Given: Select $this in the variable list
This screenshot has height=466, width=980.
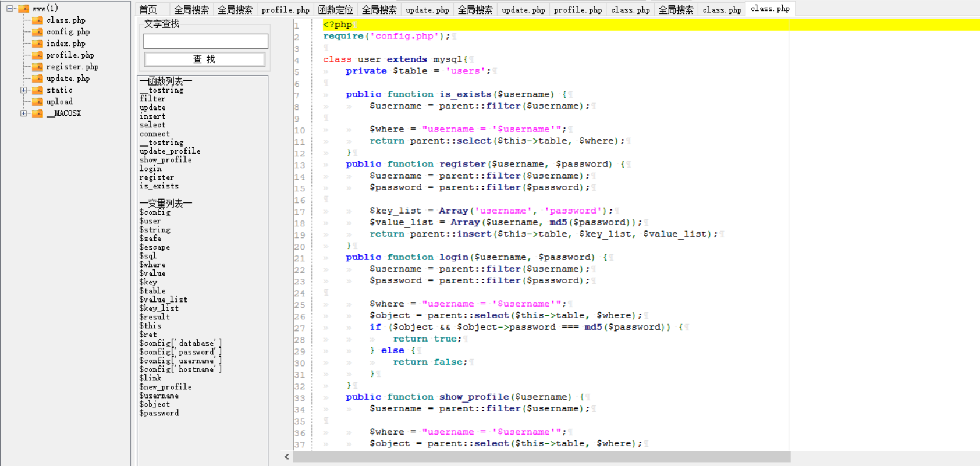Looking at the screenshot, I should 150,326.
